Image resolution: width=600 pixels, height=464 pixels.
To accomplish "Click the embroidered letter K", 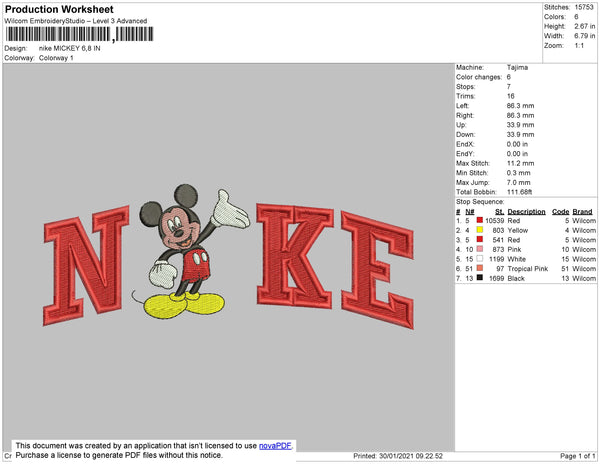I will coord(295,256).
